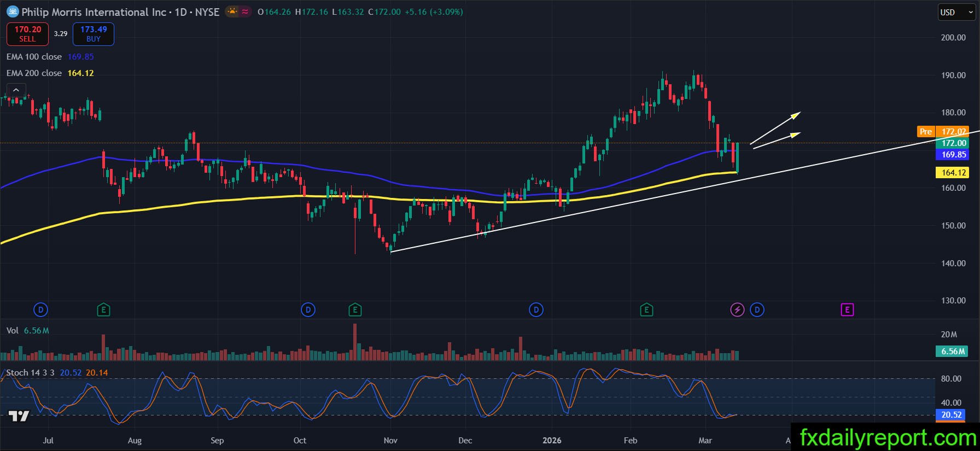This screenshot has height=451, width=980.
Task: Click the 80.00 stochastic axis value
Action: pyautogui.click(x=951, y=379)
